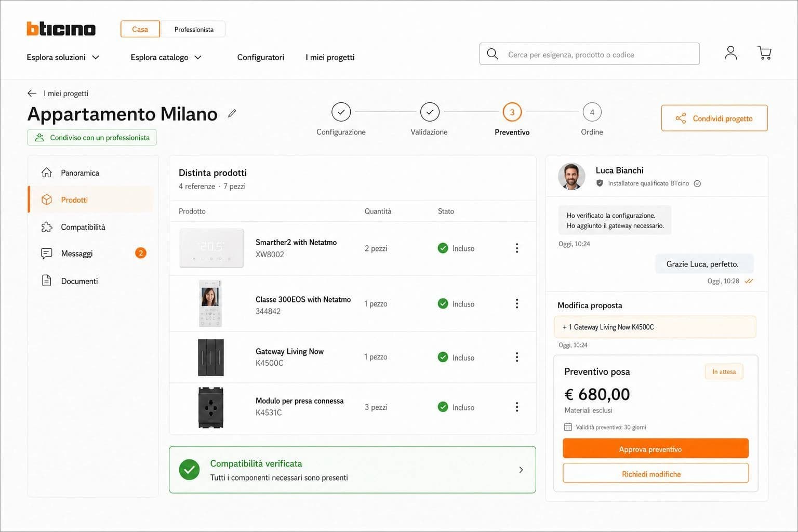Image resolution: width=798 pixels, height=532 pixels.
Task: Click the btcino logo
Action: [61, 29]
